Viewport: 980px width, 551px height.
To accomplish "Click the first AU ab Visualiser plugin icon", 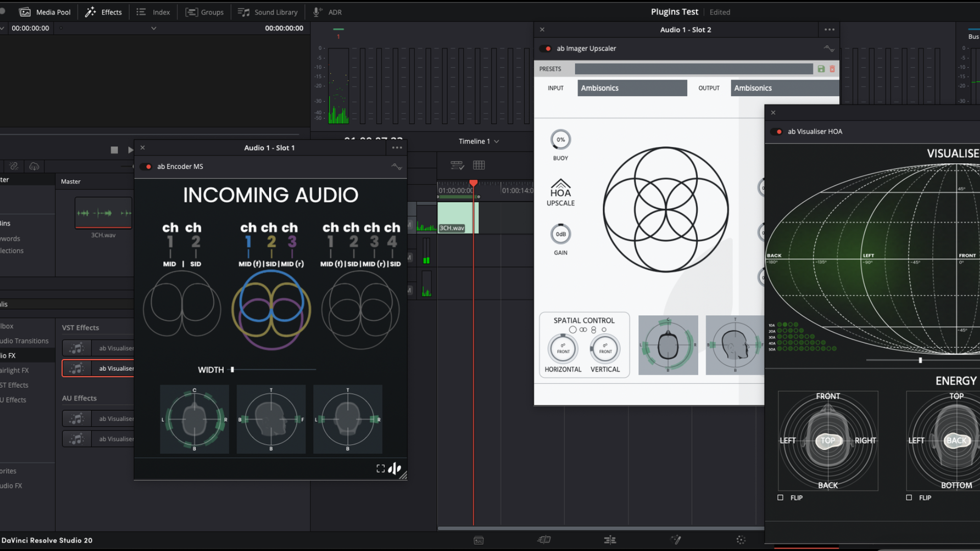I will [x=77, y=419].
